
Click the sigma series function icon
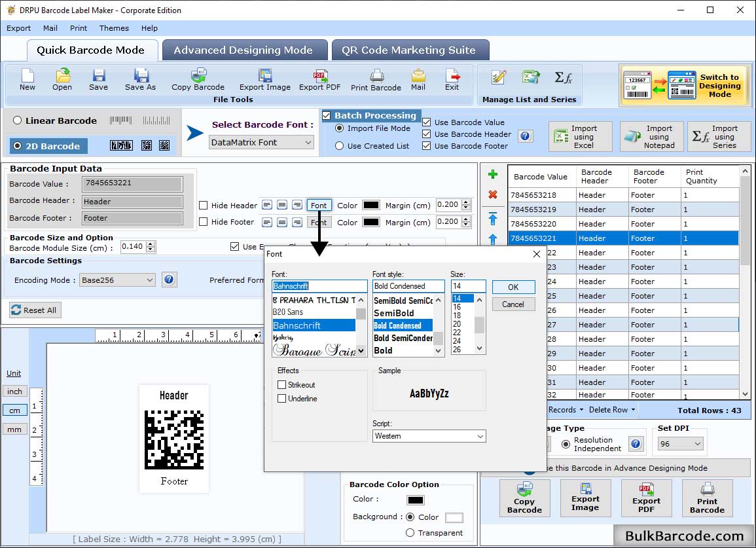[x=563, y=77]
